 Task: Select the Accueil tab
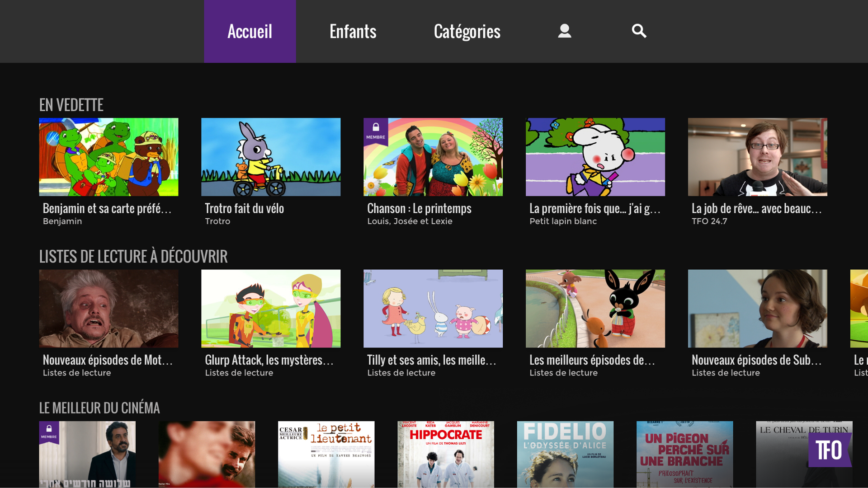pyautogui.click(x=250, y=31)
